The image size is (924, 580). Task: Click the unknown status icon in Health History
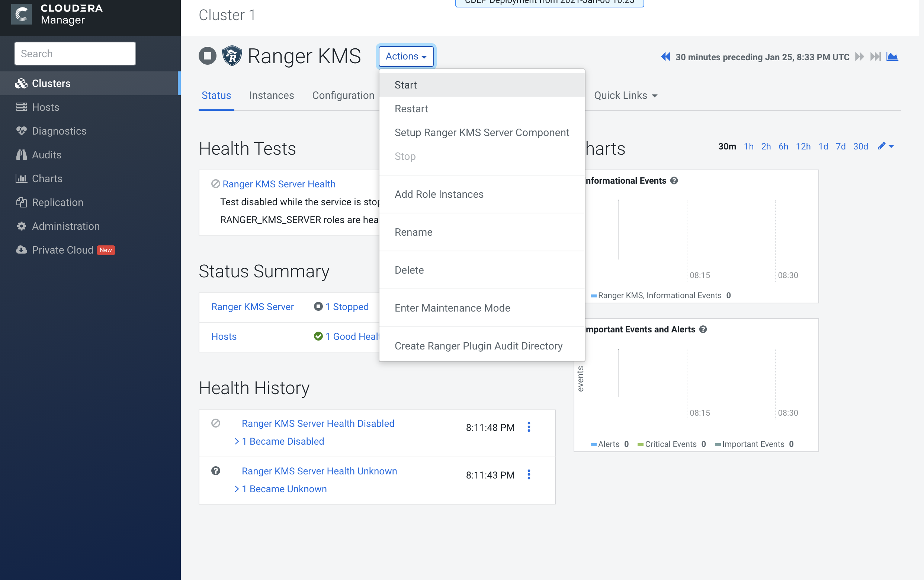(x=216, y=471)
